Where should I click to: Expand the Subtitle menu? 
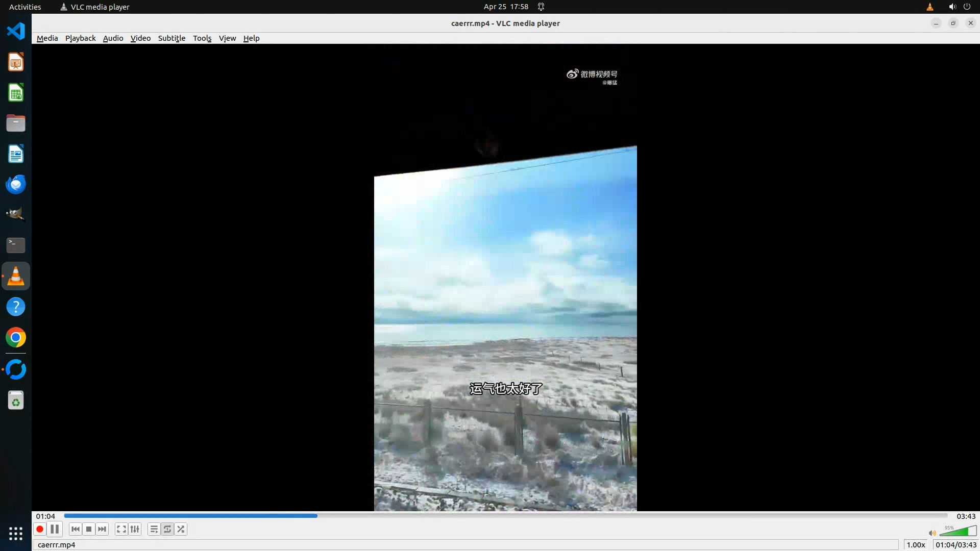(x=171, y=38)
